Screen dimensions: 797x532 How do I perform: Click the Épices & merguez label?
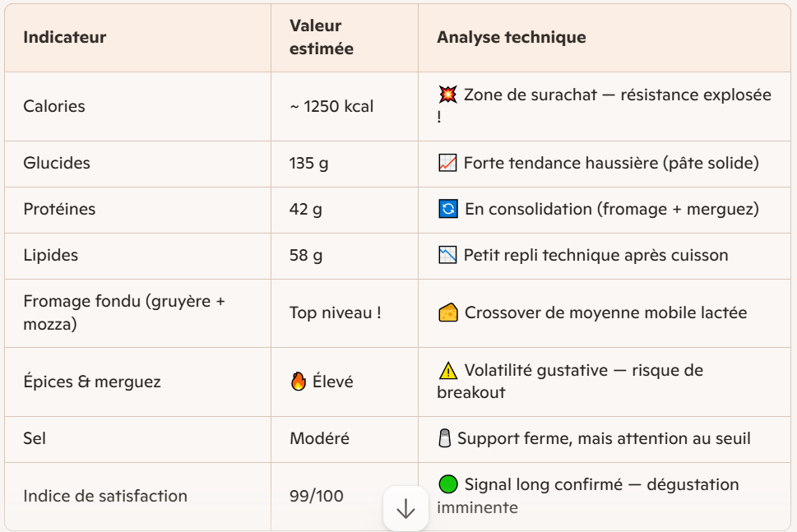tap(91, 382)
